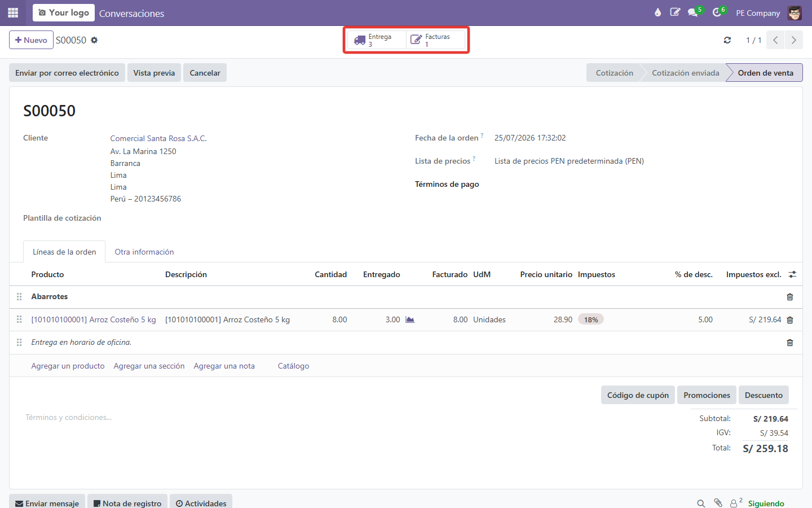Click the forecast chart icon beside 3.00
Screen dimensions: 812x508
(410, 319)
